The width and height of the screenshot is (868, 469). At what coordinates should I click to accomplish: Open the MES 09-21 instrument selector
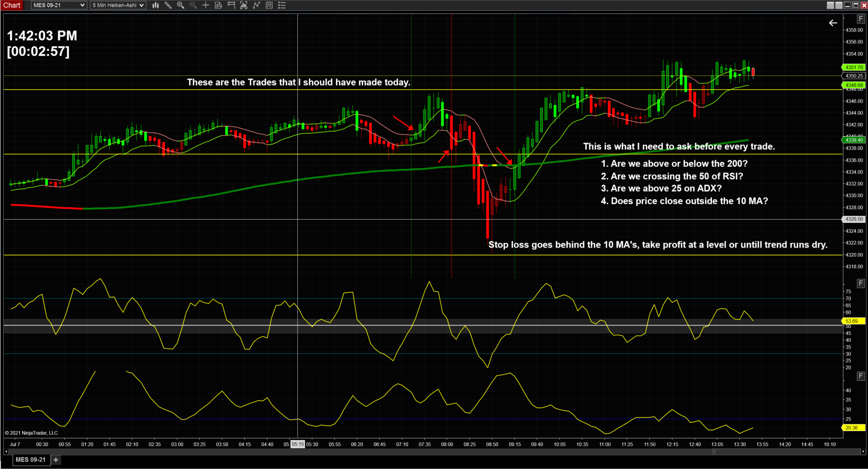(x=59, y=5)
